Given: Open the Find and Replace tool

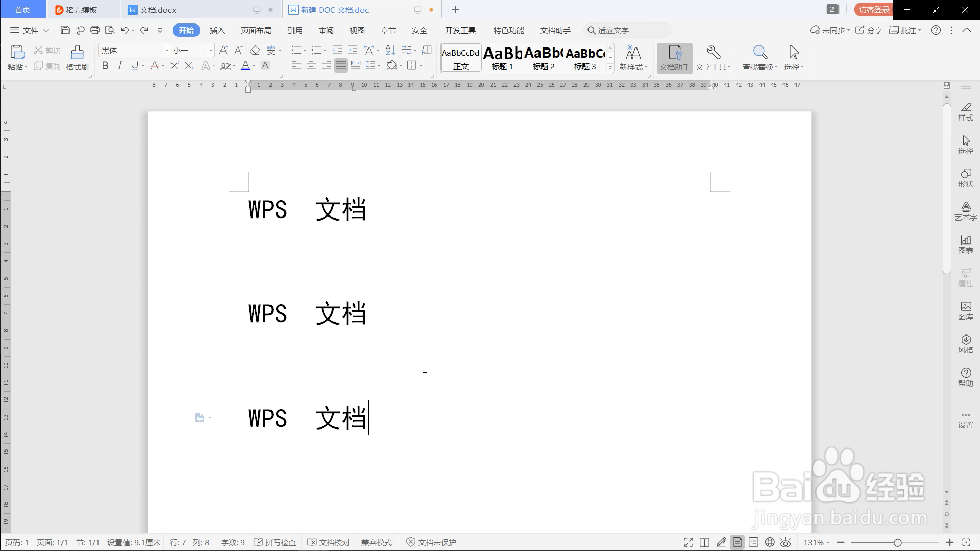Looking at the screenshot, I should tap(759, 57).
